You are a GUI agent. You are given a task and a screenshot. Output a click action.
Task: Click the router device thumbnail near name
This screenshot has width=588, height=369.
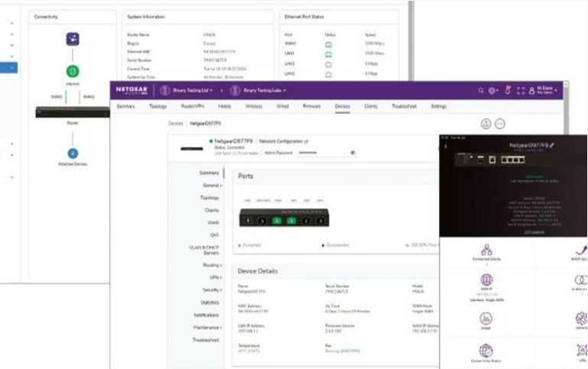(192, 149)
